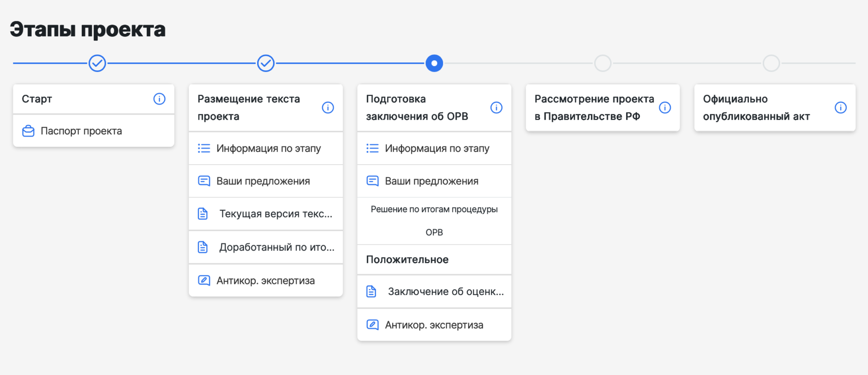This screenshot has width=868, height=375.
Task: Click the Подготовка заключения об ОРВ title
Action: [417, 108]
